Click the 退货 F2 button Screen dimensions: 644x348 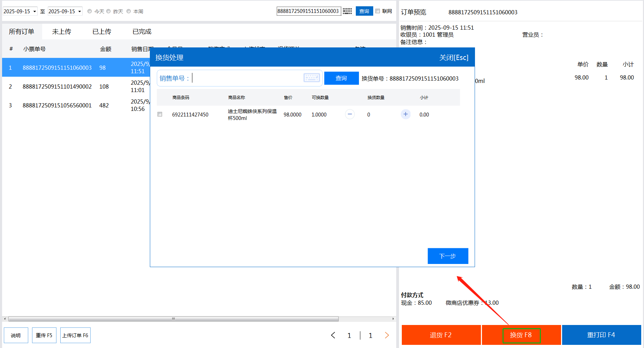441,335
